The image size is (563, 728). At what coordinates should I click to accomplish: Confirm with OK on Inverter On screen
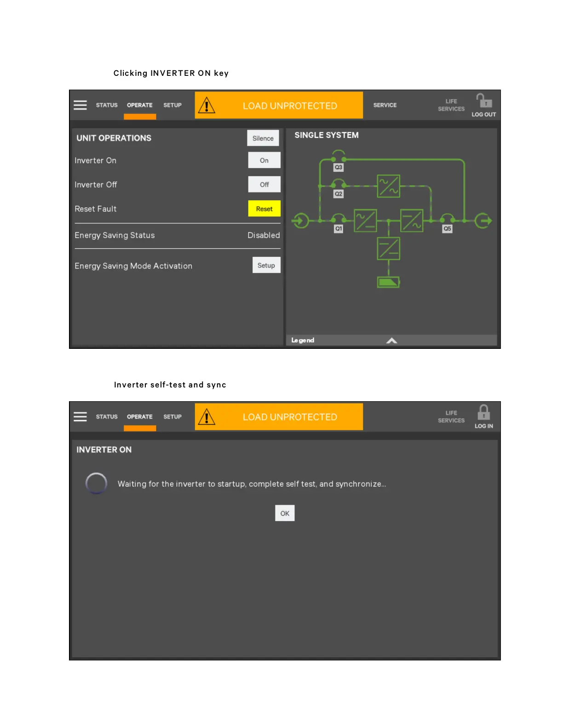285,513
